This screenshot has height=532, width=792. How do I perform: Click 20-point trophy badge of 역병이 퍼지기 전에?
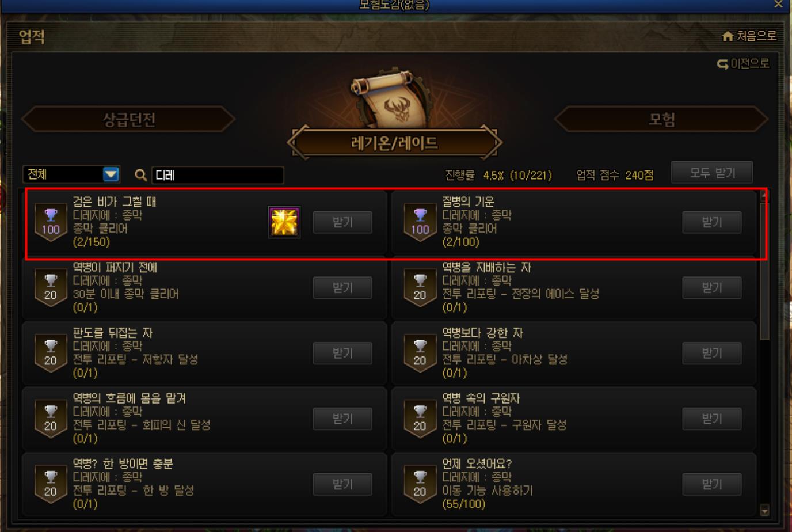(x=51, y=287)
